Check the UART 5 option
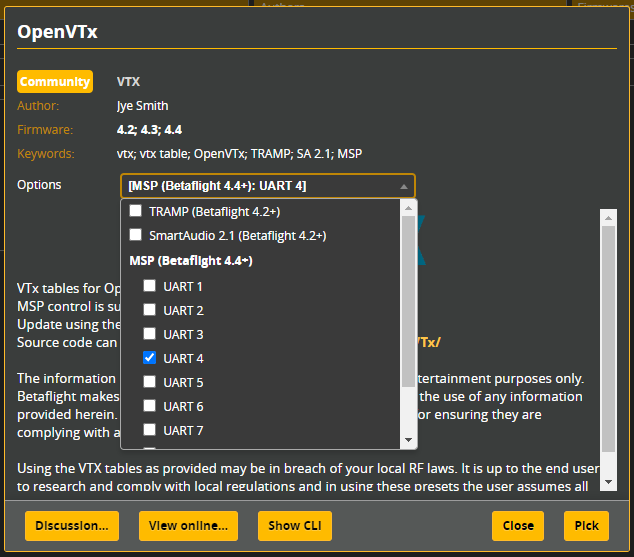This screenshot has width=634, height=557. 150,382
